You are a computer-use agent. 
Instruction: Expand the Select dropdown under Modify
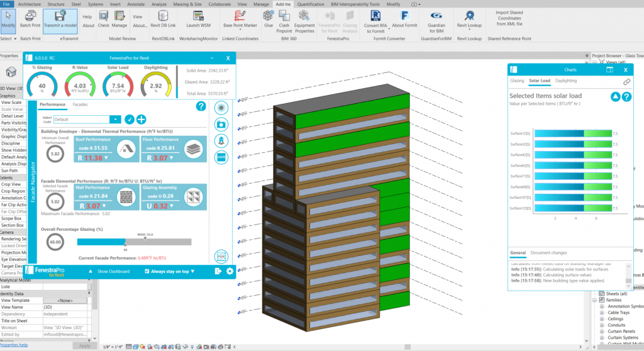click(x=8, y=38)
